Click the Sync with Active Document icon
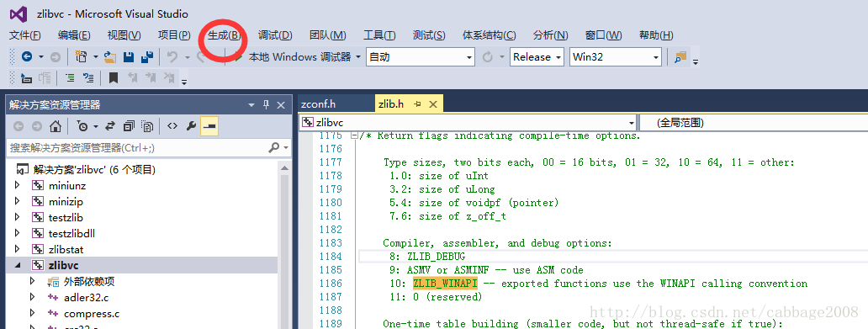 110,126
